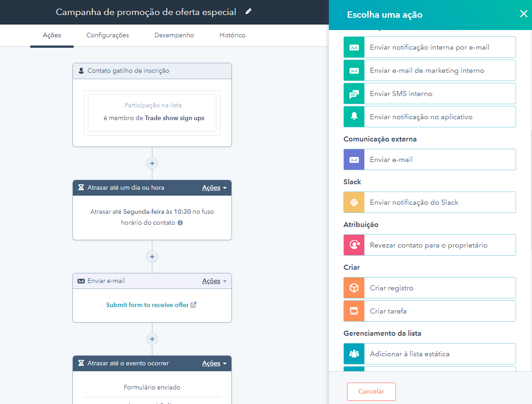Click the Criar tarefa icon
Viewport: 532px width, 404px height.
(354, 311)
